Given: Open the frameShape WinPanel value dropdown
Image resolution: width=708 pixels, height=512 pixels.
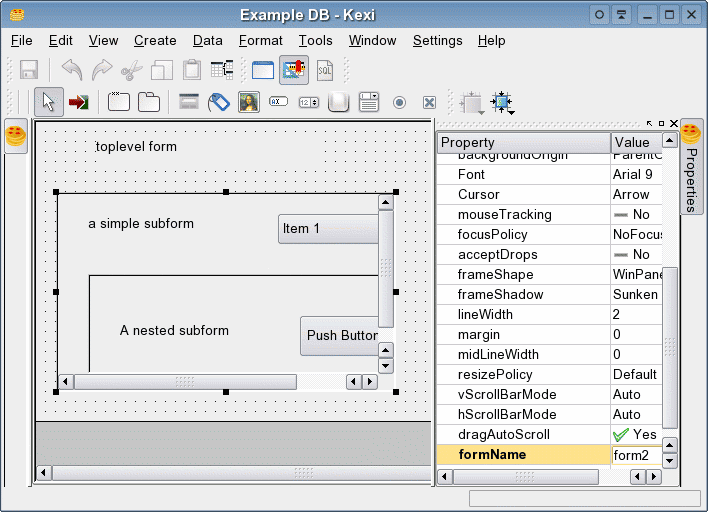Looking at the screenshot, I should click(x=637, y=275).
